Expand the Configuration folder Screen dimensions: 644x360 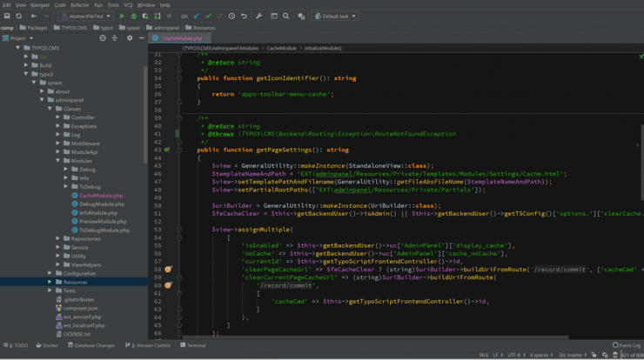50,273
